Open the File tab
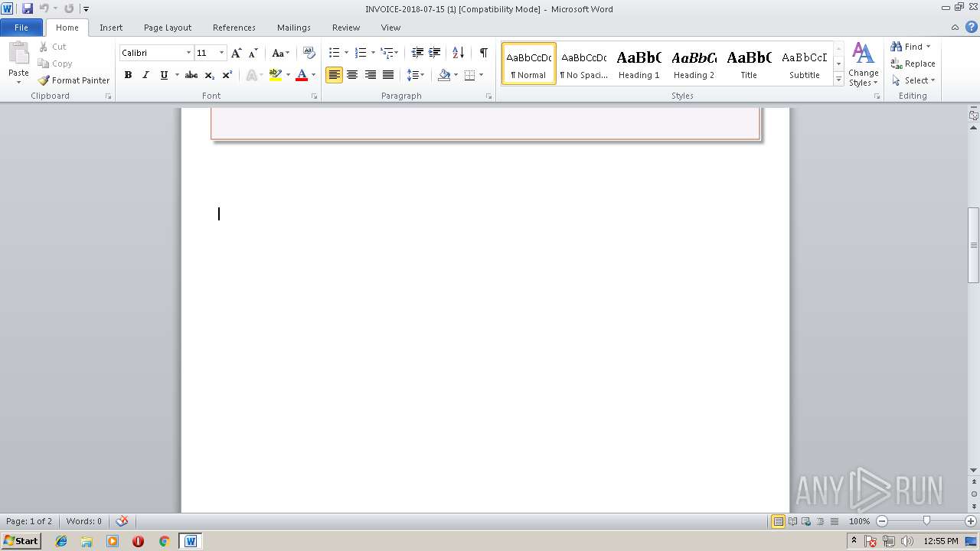Screen dimensions: 980x551 21,28
